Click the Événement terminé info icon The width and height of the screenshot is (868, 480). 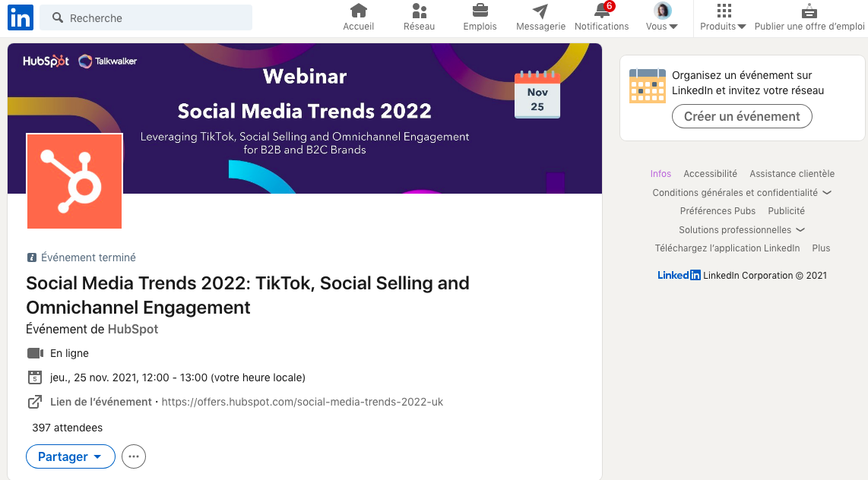[32, 257]
